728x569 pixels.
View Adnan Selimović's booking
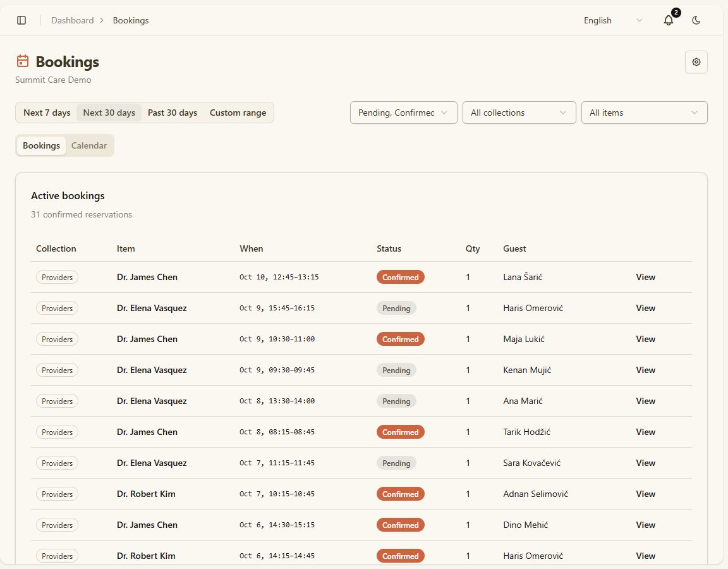pos(645,494)
